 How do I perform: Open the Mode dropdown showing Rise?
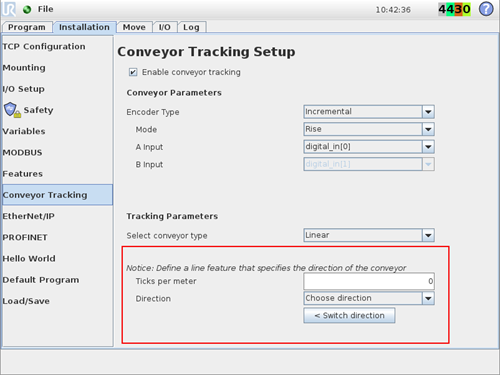pyautogui.click(x=369, y=129)
